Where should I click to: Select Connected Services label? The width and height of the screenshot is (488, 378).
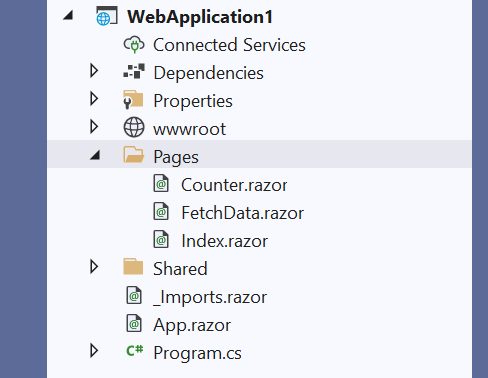point(229,45)
